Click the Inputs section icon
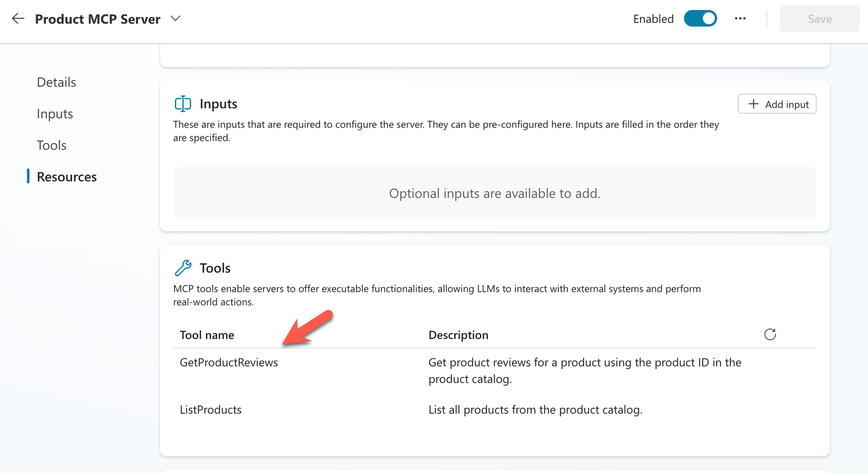 (x=183, y=104)
